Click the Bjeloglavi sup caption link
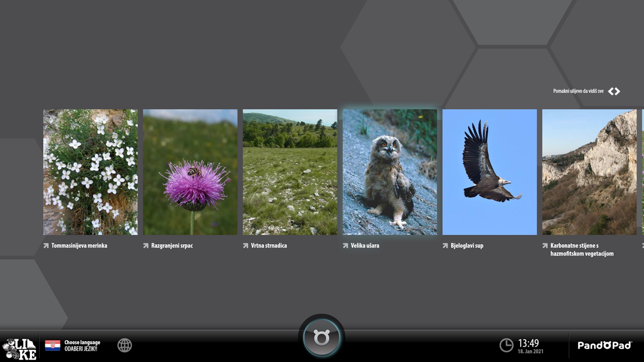The height and width of the screenshot is (362, 644). click(467, 245)
